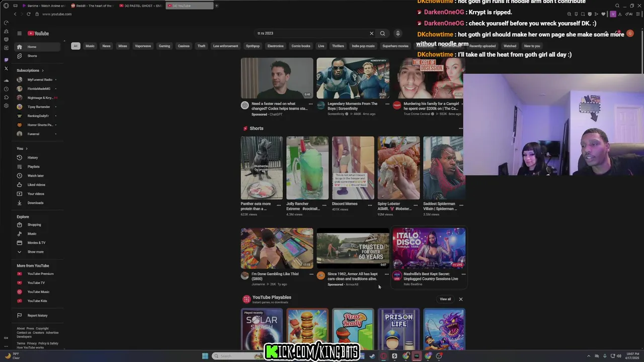Open Liked videos
The width and height of the screenshot is (644, 362).
point(38,185)
